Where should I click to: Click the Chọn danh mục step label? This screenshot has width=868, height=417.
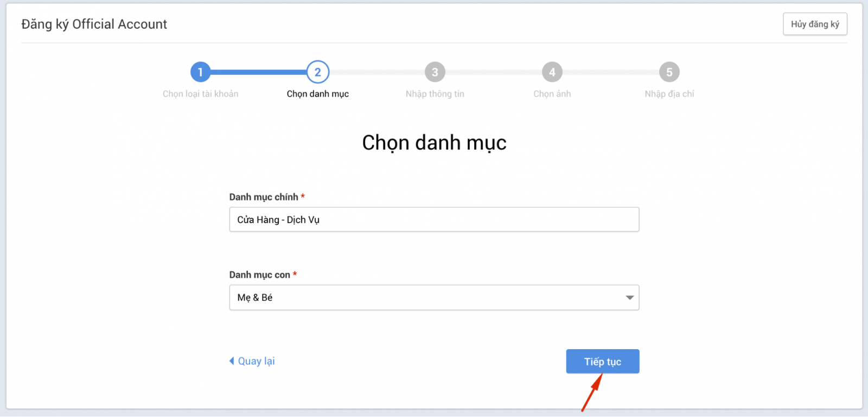pyautogui.click(x=317, y=94)
